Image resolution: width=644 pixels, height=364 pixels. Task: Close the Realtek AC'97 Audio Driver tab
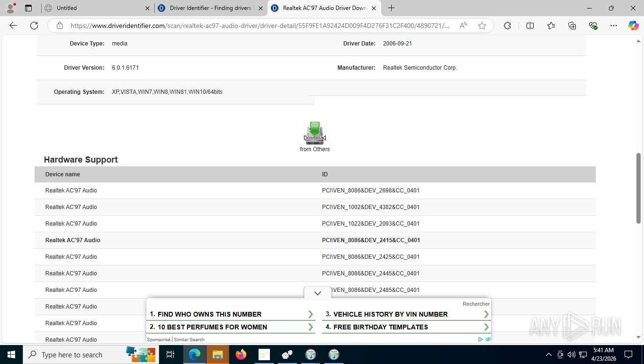tap(374, 8)
